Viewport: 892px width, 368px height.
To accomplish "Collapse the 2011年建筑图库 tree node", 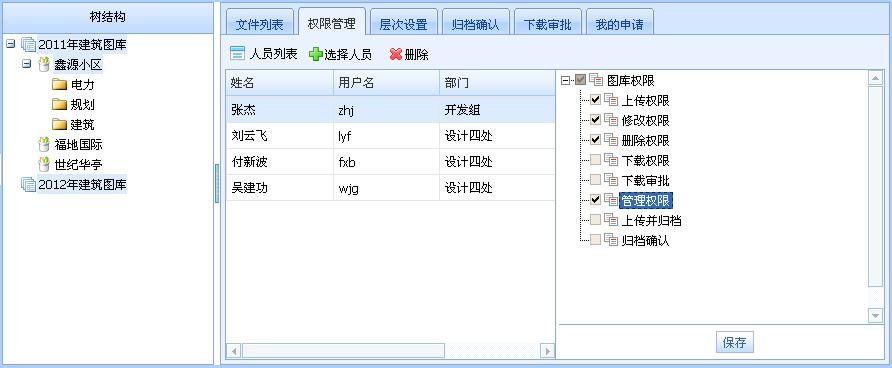I will [11, 44].
